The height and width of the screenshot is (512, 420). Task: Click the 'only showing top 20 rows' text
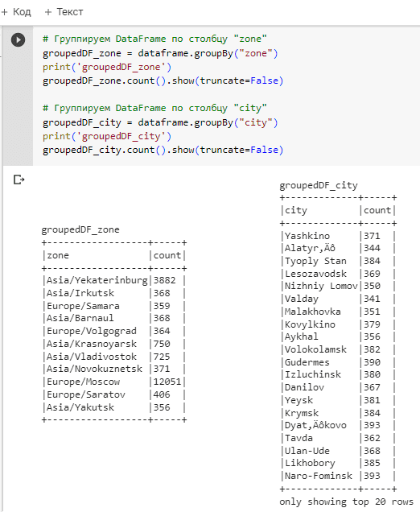click(x=346, y=502)
